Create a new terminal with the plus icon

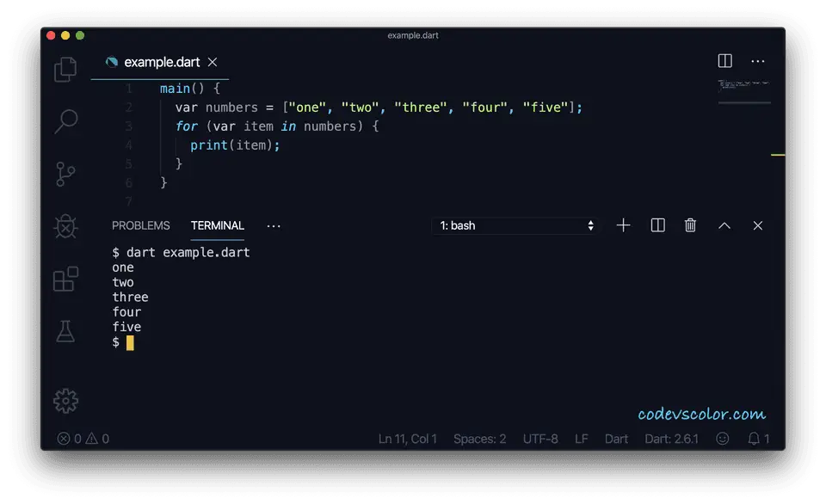pos(623,225)
